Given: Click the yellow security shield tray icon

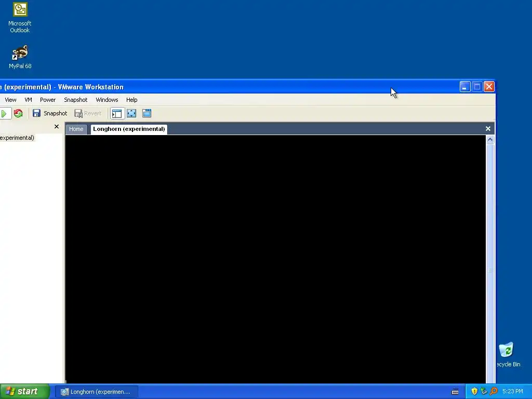Looking at the screenshot, I should [474, 391].
